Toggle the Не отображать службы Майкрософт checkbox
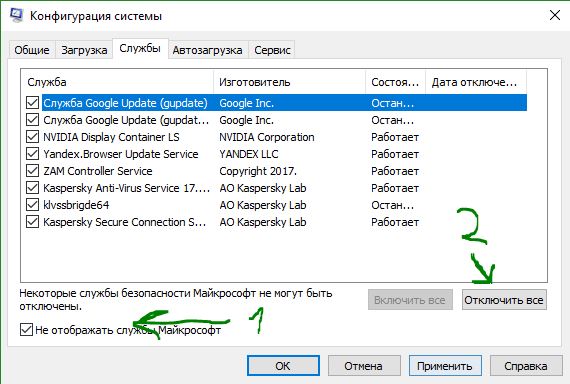Image resolution: width=570 pixels, height=384 pixels. tap(26, 330)
